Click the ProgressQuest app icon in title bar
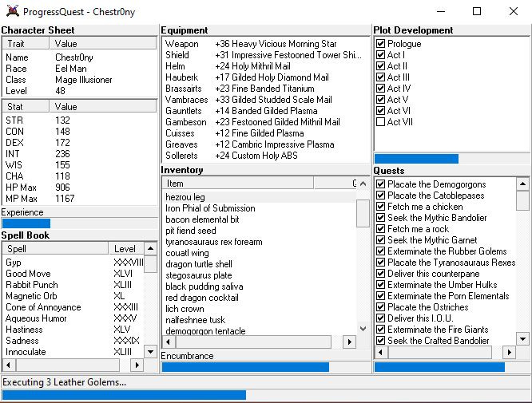Viewport: 532px width, 403px height. tap(13, 11)
